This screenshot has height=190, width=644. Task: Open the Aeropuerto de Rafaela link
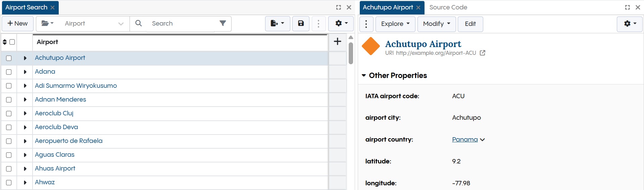(x=69, y=141)
